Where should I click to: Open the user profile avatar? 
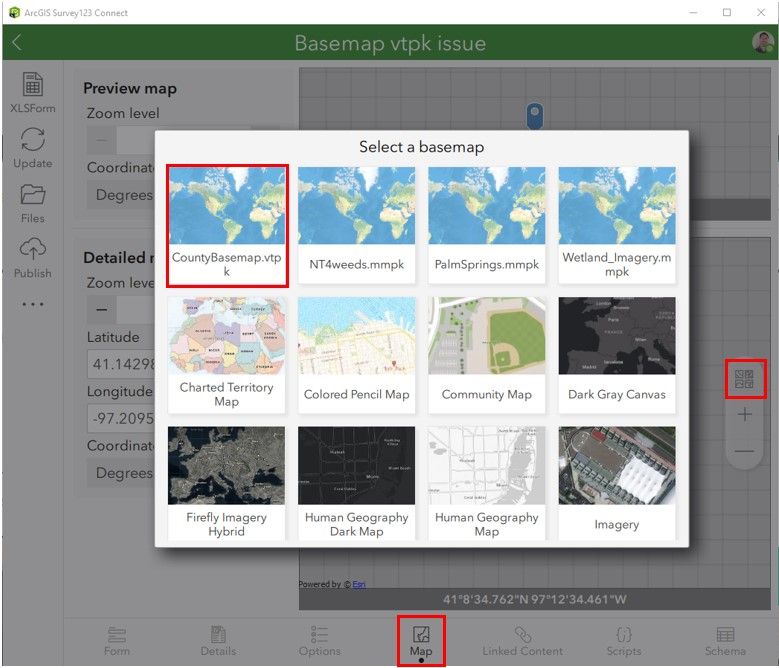[x=762, y=42]
